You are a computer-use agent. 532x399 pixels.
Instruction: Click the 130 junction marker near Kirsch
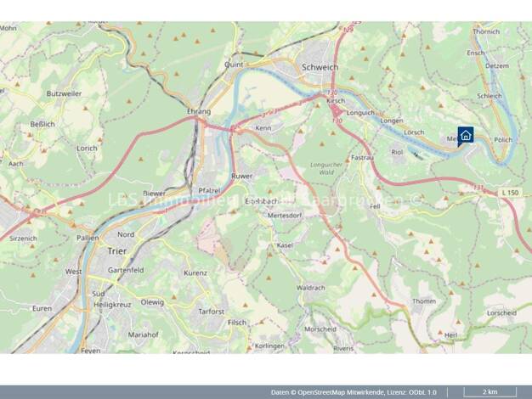(x=332, y=93)
